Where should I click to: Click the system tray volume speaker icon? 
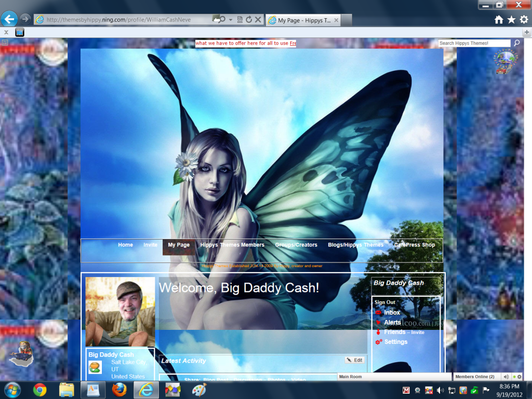(x=441, y=390)
